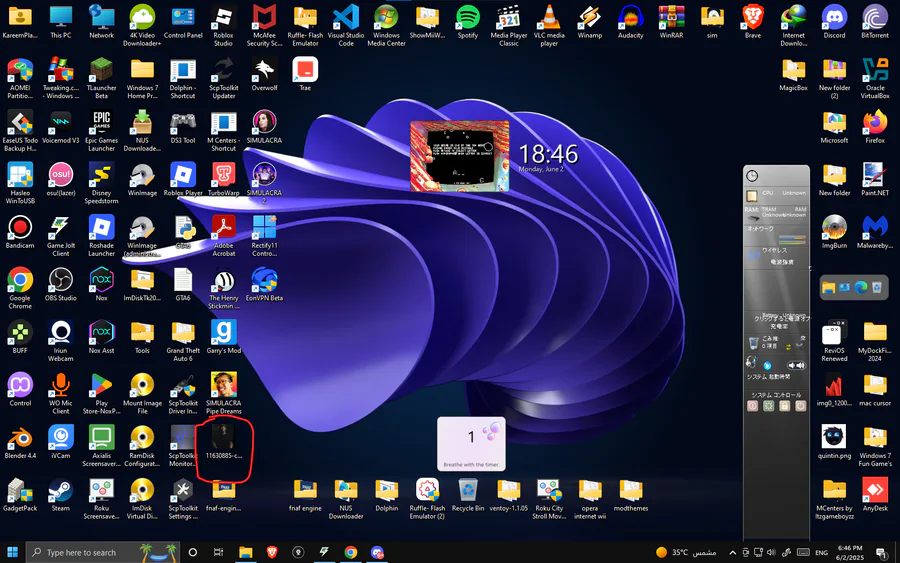Focus the taskbar search box
This screenshot has height=563, width=900.
[x=103, y=552]
